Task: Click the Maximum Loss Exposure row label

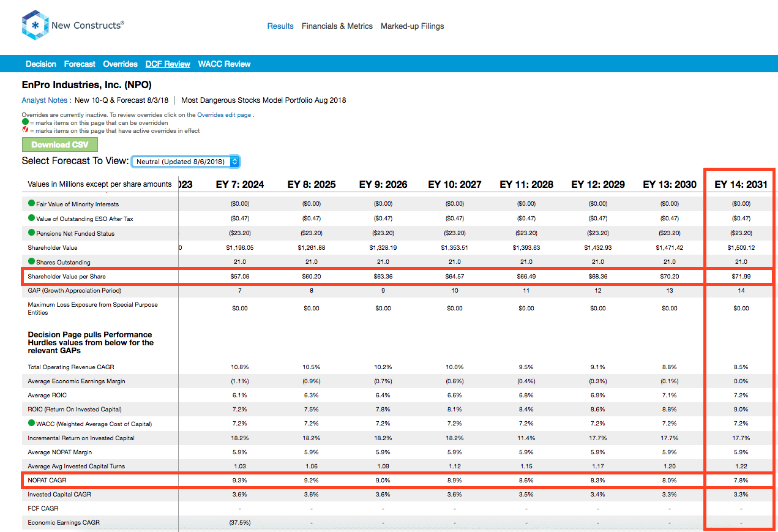Action: click(92, 309)
